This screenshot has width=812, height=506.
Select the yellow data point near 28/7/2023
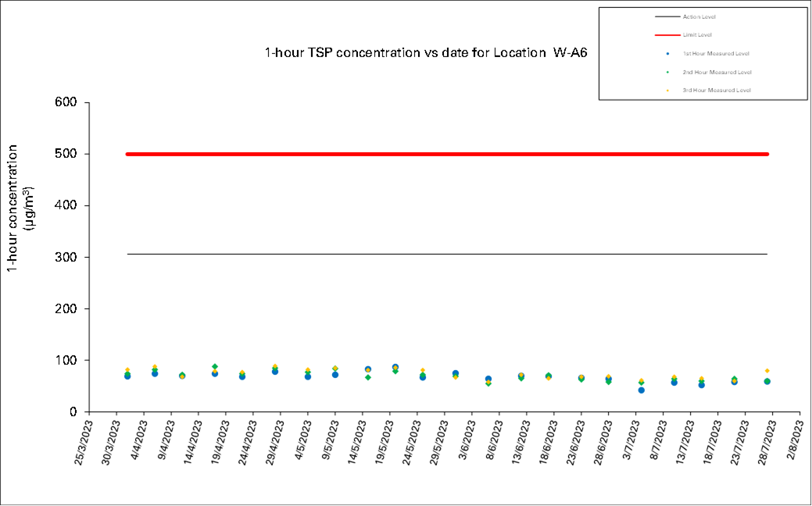click(x=767, y=371)
